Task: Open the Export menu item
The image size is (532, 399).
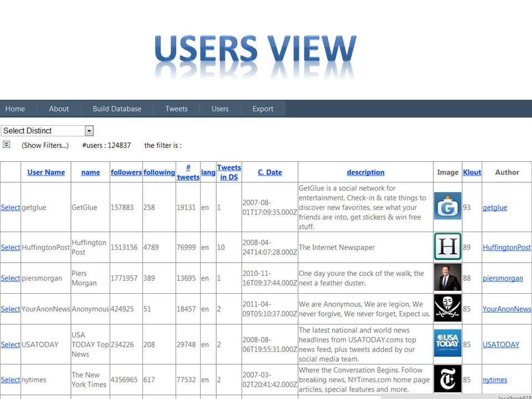Action: click(x=263, y=109)
